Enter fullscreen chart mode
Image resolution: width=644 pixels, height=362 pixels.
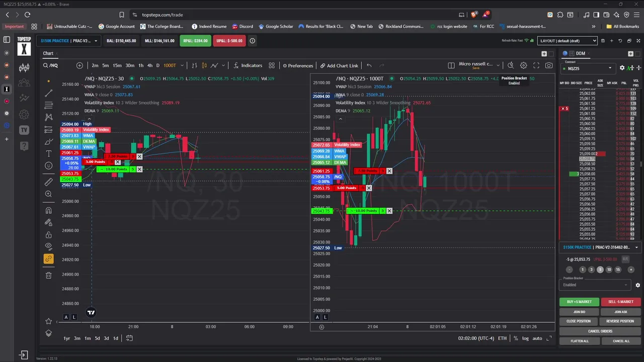pyautogui.click(x=536, y=65)
